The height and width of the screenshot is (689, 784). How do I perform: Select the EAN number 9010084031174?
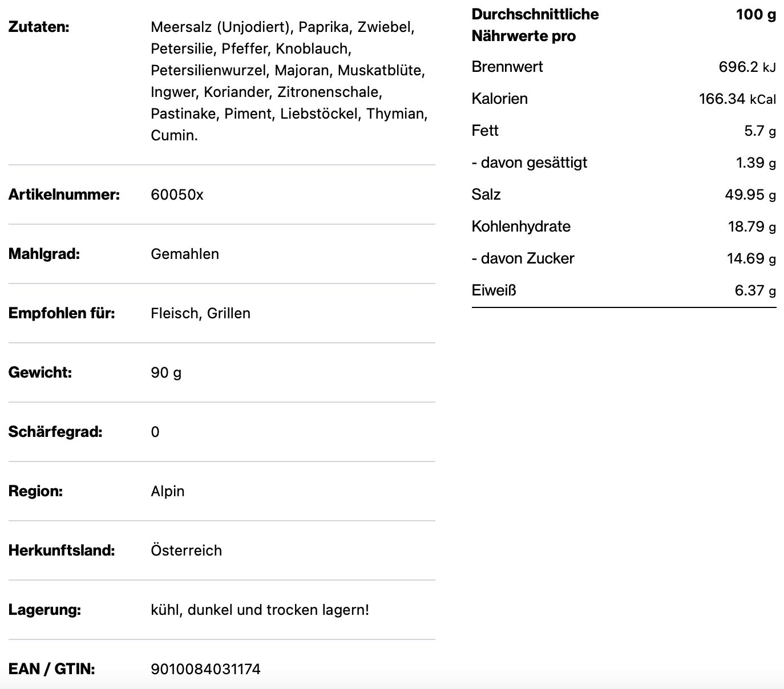[205, 669]
